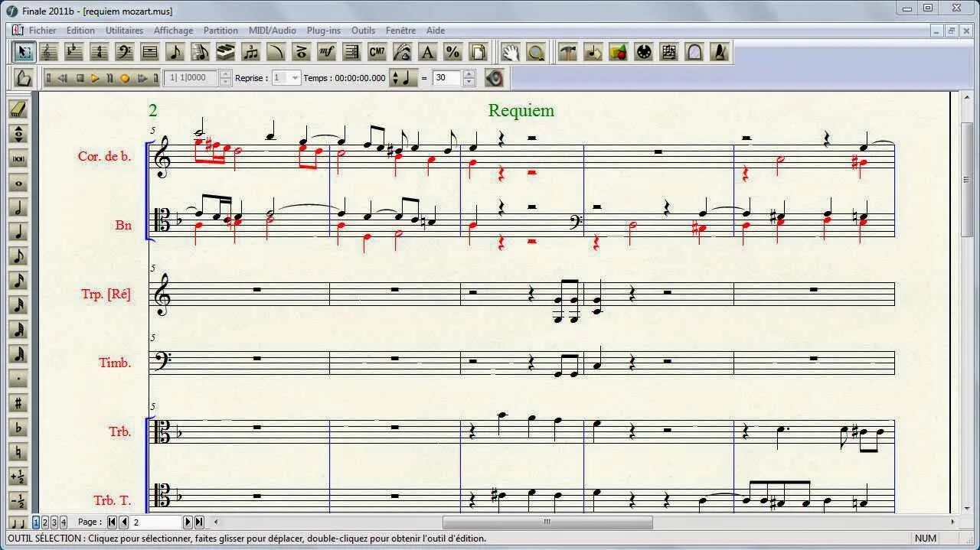Select the Time Signature tool

click(x=100, y=52)
